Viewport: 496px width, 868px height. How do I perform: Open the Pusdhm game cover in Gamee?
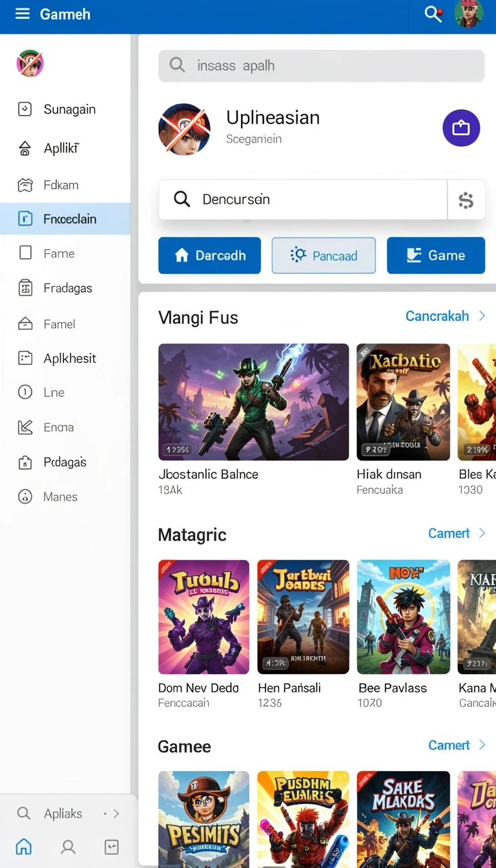[x=303, y=818]
